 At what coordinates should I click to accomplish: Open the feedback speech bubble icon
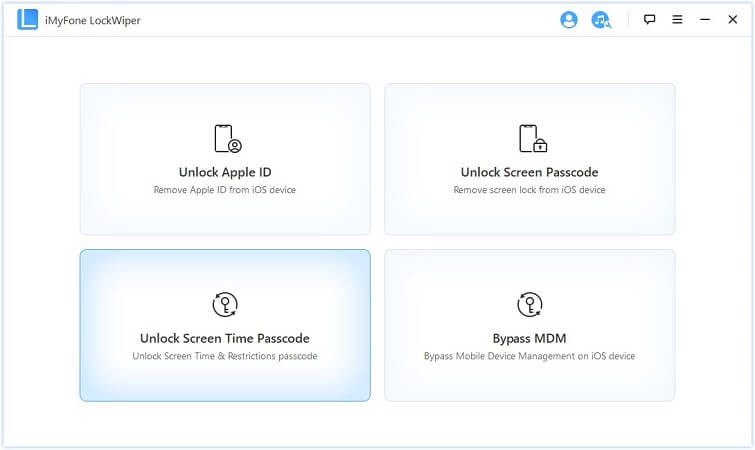click(x=649, y=20)
